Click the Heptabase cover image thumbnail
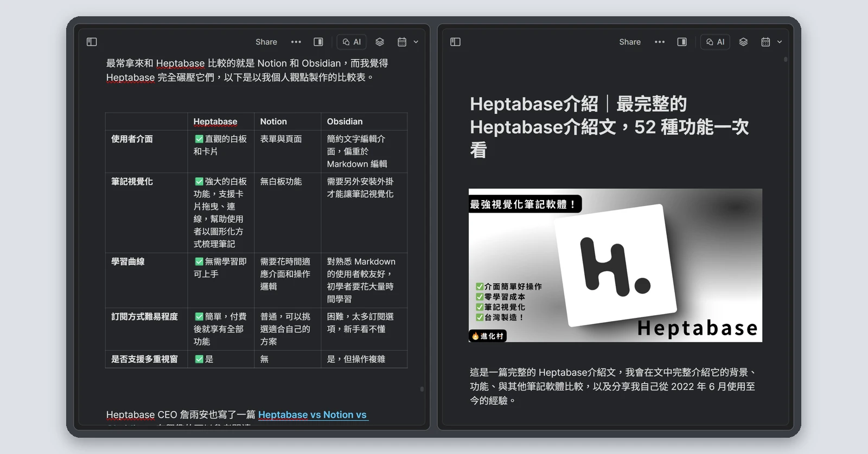Viewport: 868px width, 454px height. 615,265
